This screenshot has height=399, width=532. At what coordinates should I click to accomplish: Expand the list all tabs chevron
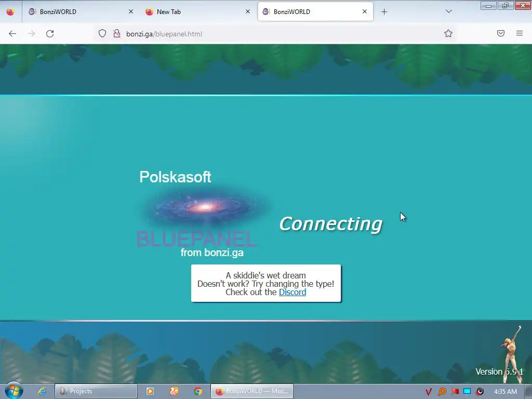click(x=448, y=11)
